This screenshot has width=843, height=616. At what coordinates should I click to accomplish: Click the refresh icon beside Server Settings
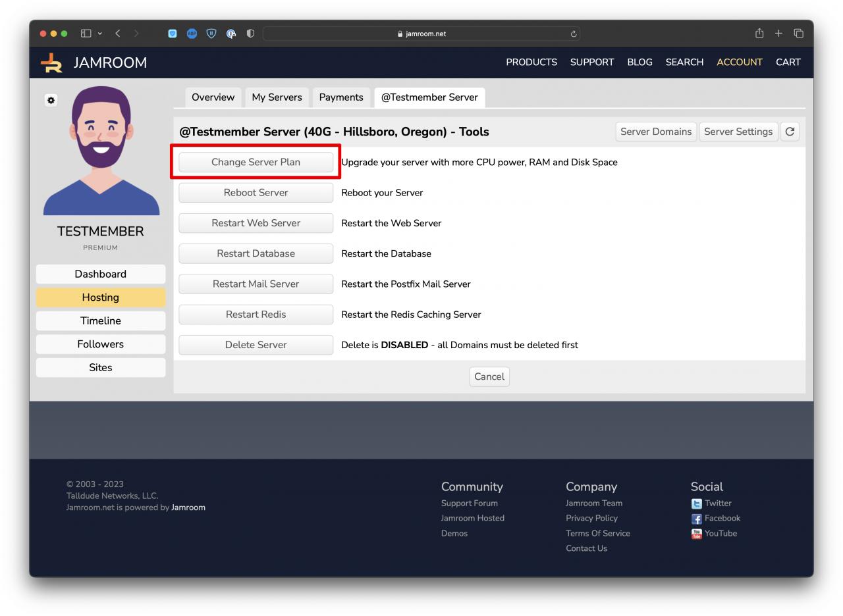pyautogui.click(x=790, y=132)
